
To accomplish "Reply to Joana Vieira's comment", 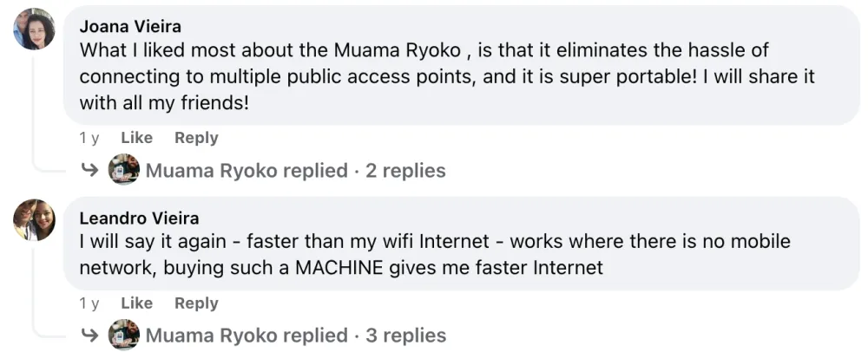I will [x=196, y=138].
